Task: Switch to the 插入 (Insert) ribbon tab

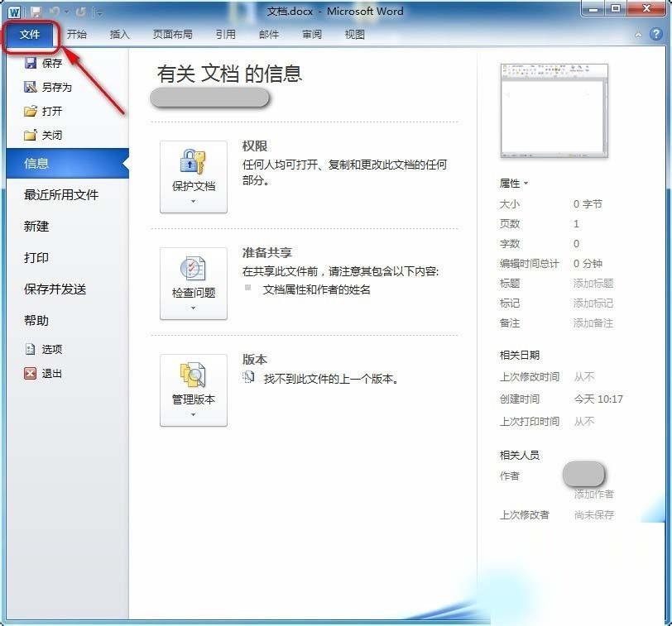Action: tap(119, 34)
